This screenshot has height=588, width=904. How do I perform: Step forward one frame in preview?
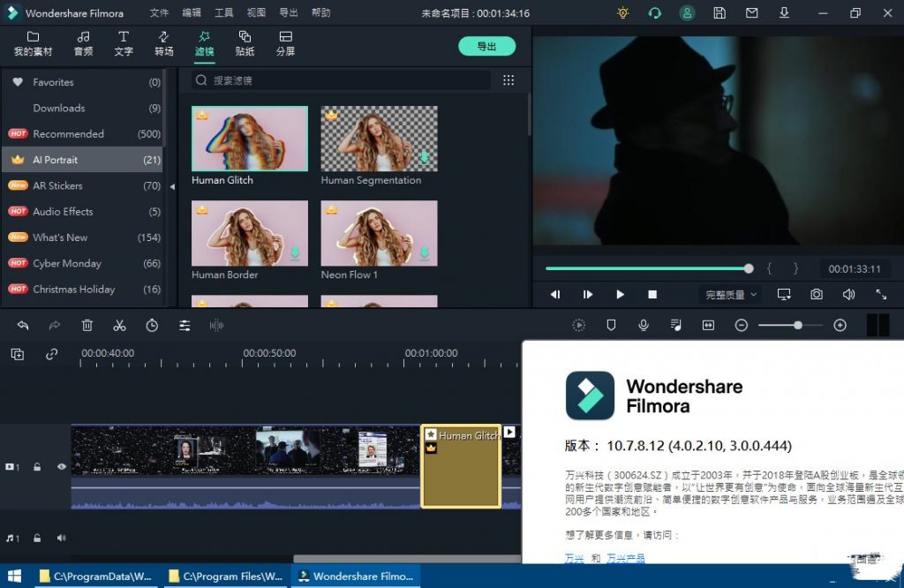[587, 295]
